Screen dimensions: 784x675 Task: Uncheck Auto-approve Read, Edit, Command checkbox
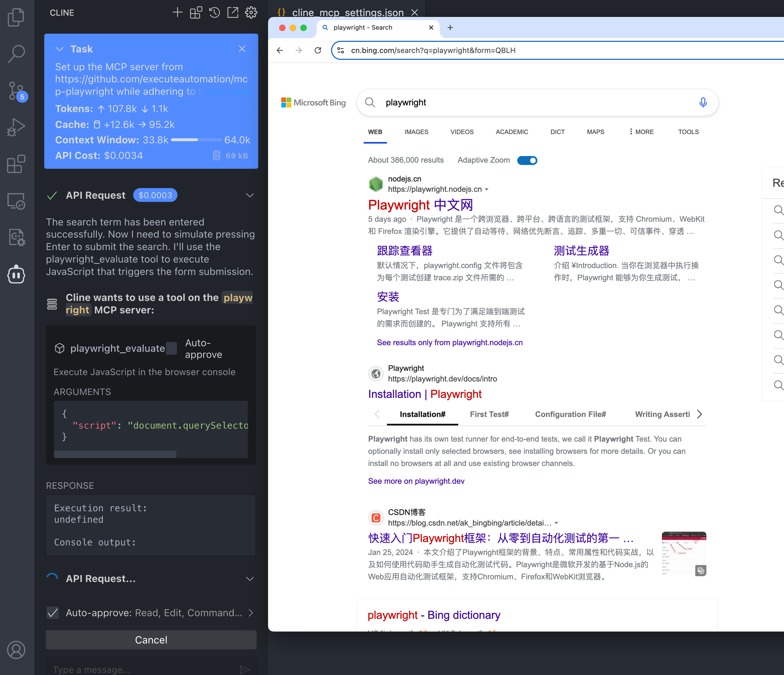(x=53, y=612)
